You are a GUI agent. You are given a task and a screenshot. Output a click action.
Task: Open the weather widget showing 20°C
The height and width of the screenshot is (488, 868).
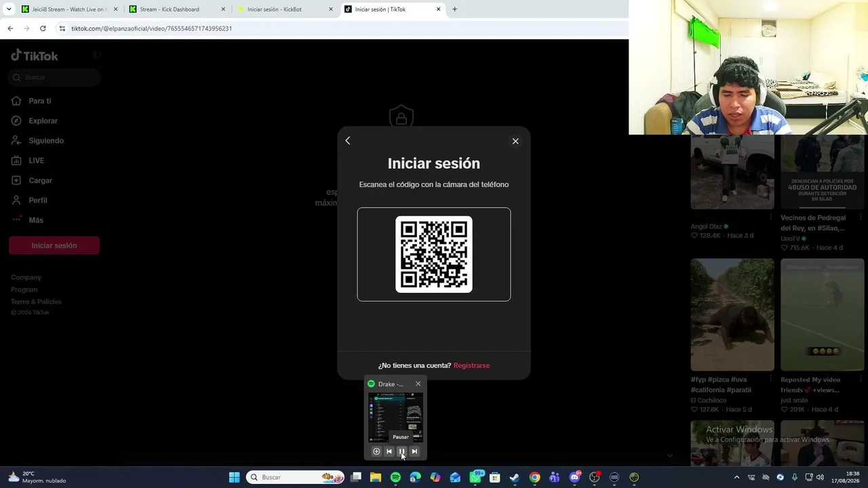[38, 477]
